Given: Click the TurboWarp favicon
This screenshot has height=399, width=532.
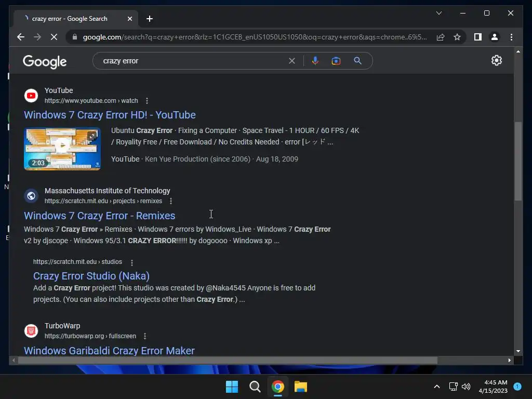Looking at the screenshot, I should click(x=31, y=331).
